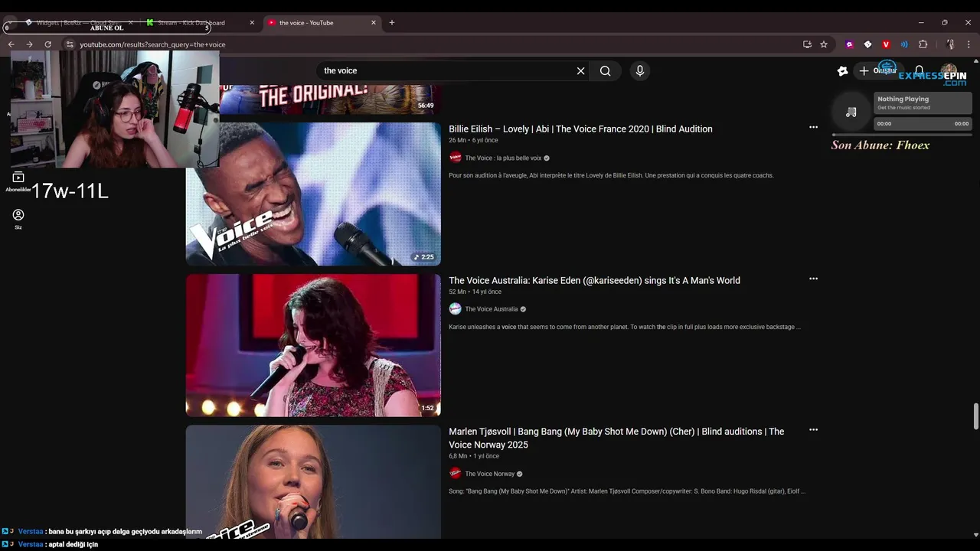Click the Oluştur create button
Image resolution: width=980 pixels, height=551 pixels.
coord(877,70)
